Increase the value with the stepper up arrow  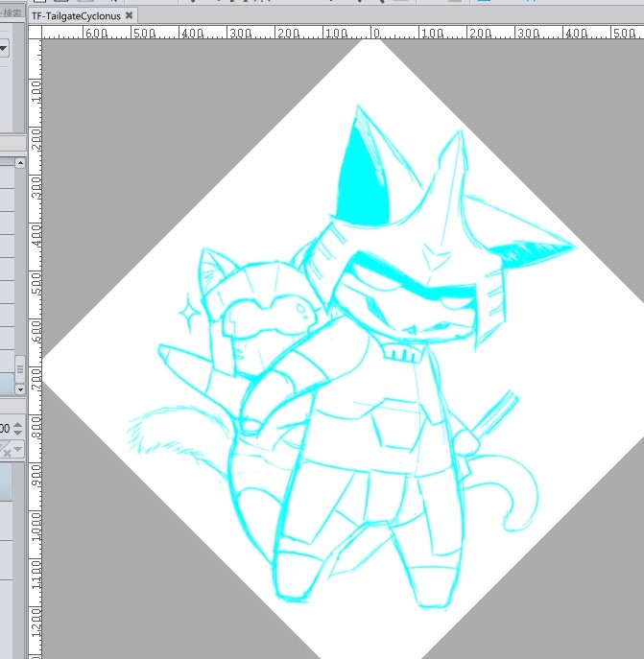[17, 424]
